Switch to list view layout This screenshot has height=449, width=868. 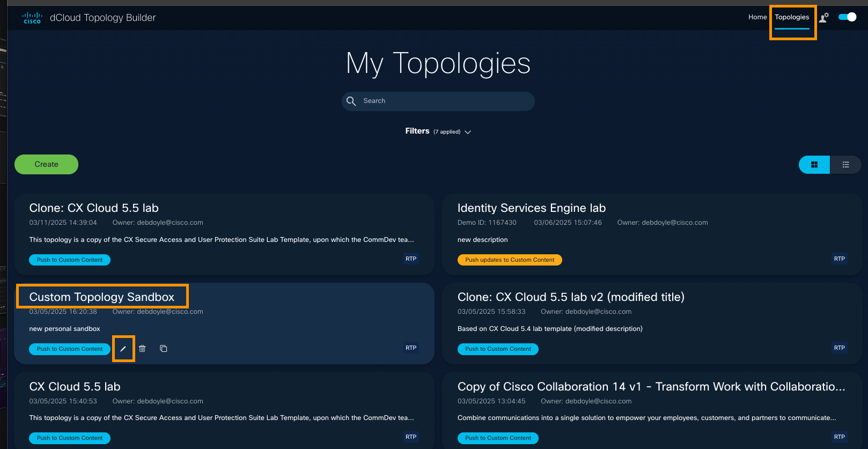coord(845,165)
